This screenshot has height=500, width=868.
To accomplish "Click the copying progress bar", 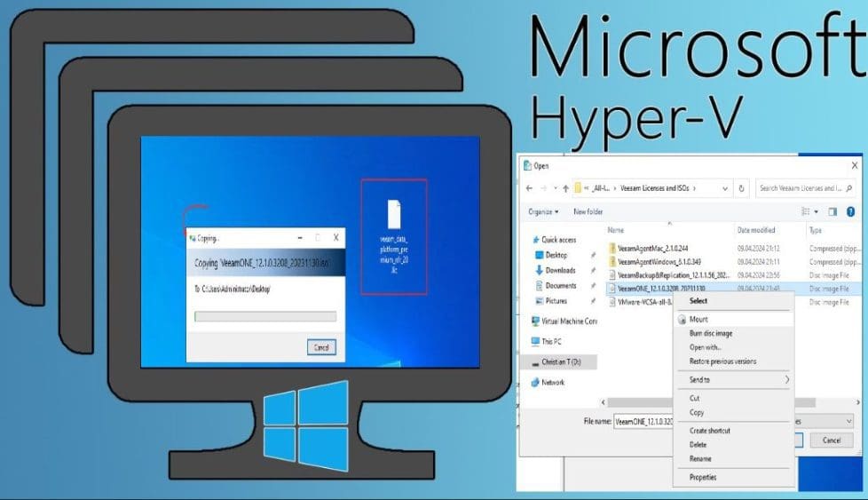I will tap(265, 316).
